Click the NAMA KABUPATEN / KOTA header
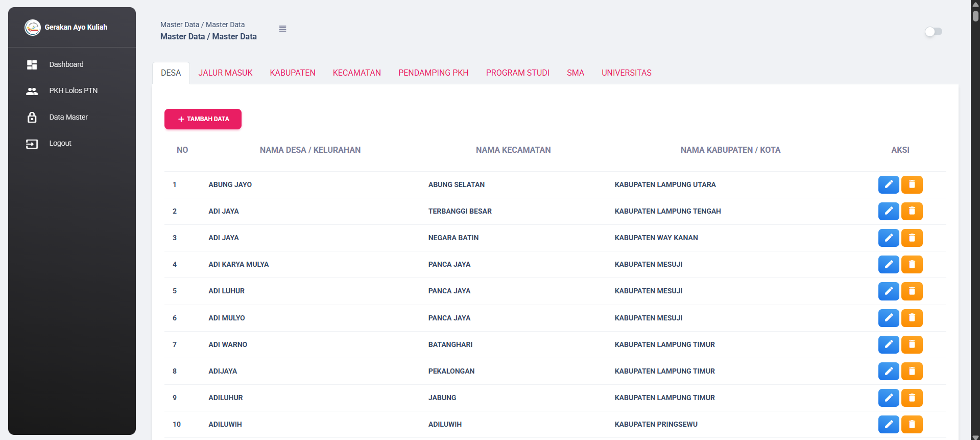 pyautogui.click(x=730, y=150)
